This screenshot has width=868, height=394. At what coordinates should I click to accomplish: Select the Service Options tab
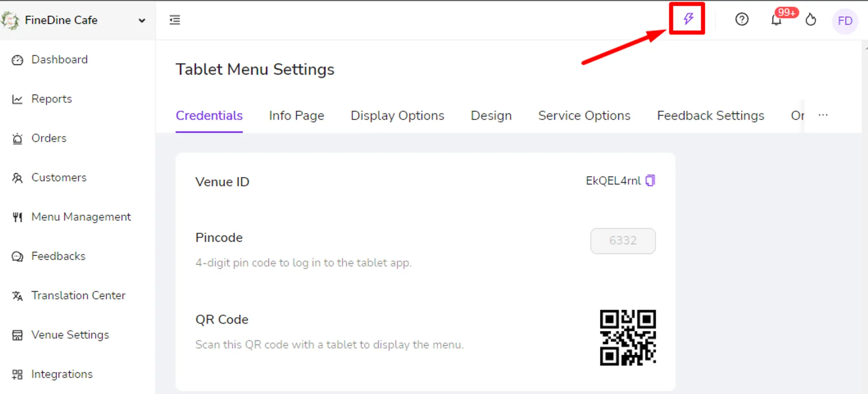[584, 116]
